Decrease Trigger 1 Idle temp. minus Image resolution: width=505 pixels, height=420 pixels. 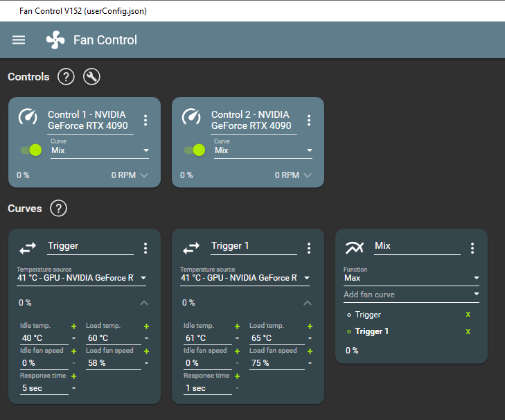(238, 338)
